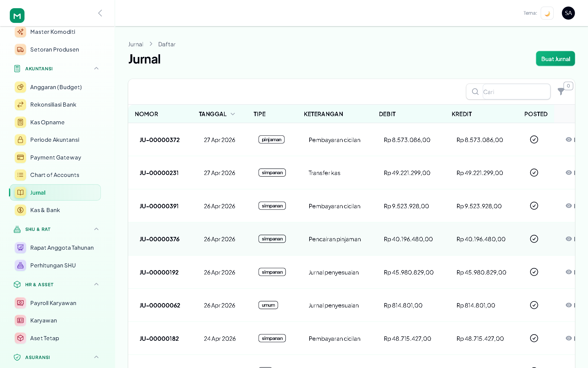The image size is (588, 368).
Task: Focus the Cari search field
Action: coord(516,92)
